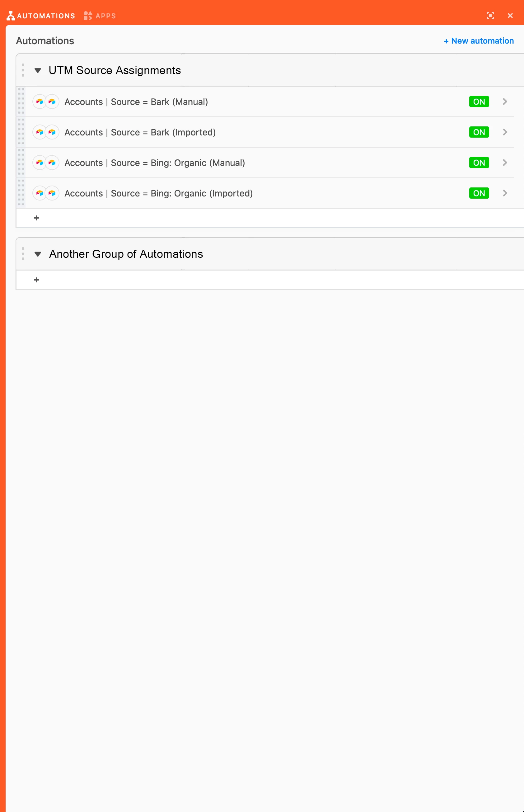Click trigger Airtable icon on Bark (Imported) row
This screenshot has width=524, height=812.
point(40,132)
